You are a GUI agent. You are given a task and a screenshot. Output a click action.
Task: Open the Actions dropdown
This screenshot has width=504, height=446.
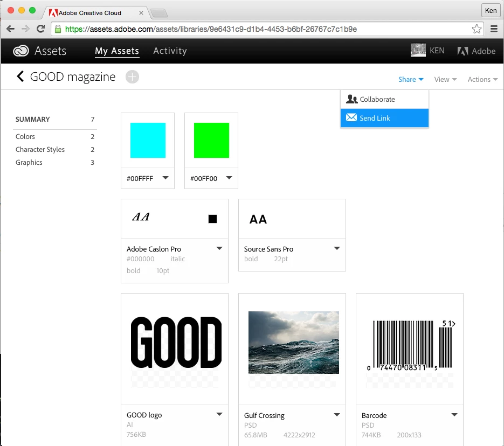(x=482, y=79)
